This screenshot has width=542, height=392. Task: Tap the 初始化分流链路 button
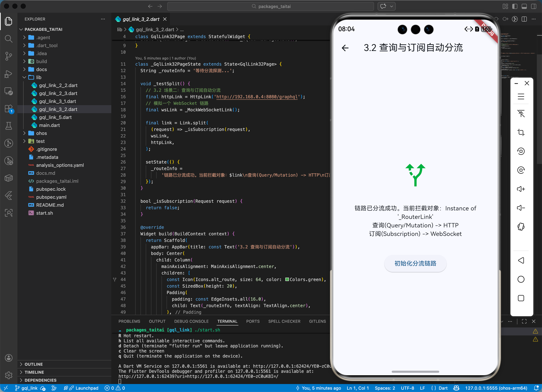415,263
